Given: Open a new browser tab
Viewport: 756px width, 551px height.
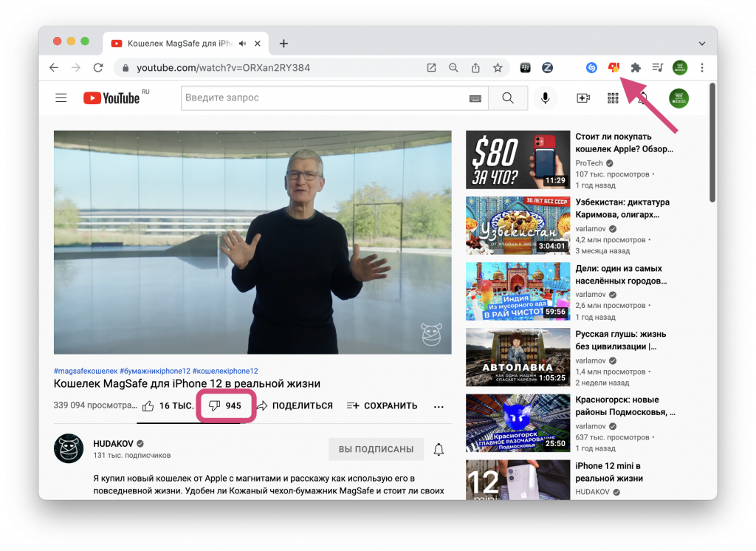Looking at the screenshot, I should coord(283,44).
